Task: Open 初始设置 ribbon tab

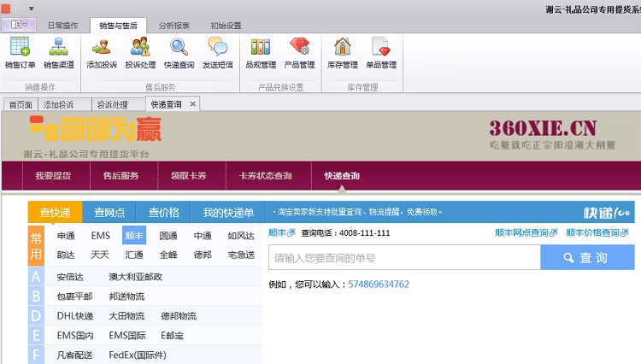Action: [226, 26]
